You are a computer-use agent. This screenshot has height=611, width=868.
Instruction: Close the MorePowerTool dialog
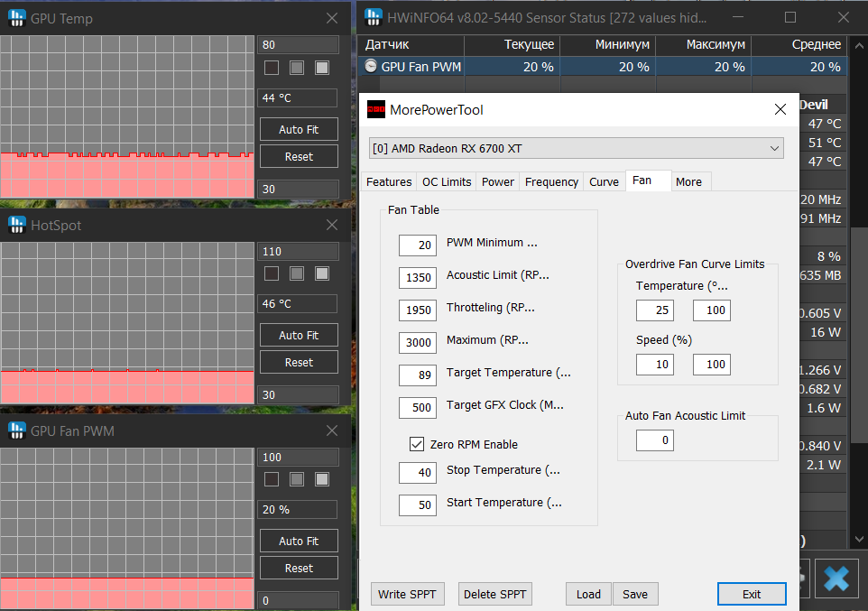tap(780, 109)
